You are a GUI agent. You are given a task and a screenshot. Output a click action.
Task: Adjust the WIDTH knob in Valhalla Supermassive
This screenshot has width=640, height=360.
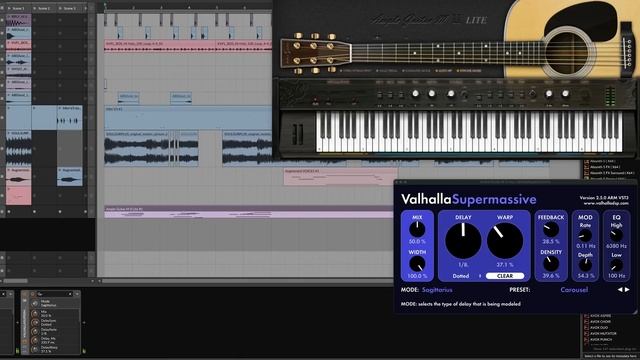tap(417, 264)
